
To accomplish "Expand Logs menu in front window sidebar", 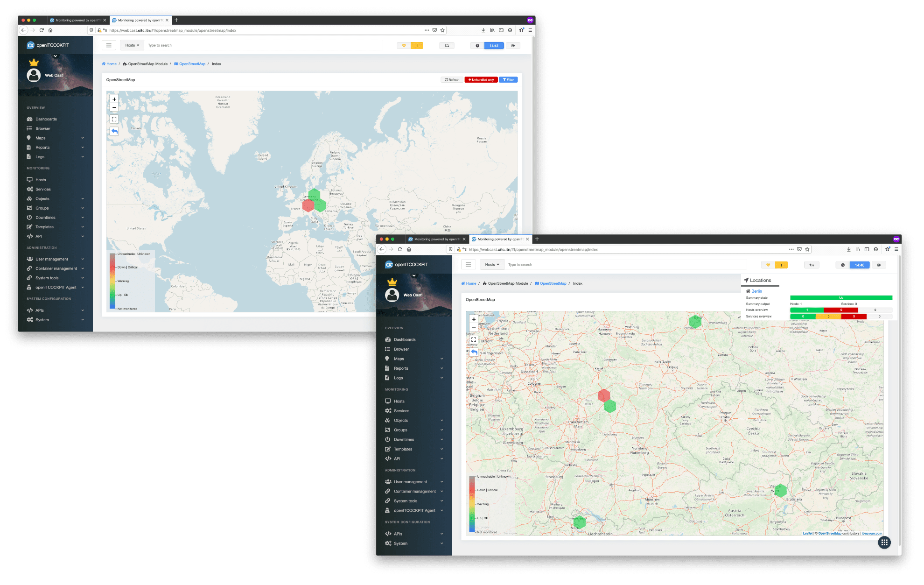I will click(x=414, y=378).
